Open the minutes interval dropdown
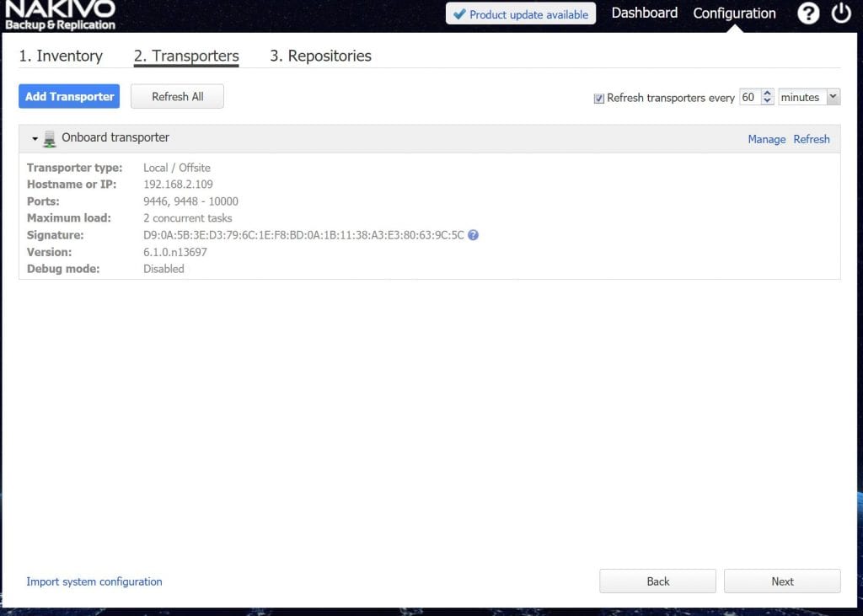This screenshot has width=863, height=616. point(809,97)
